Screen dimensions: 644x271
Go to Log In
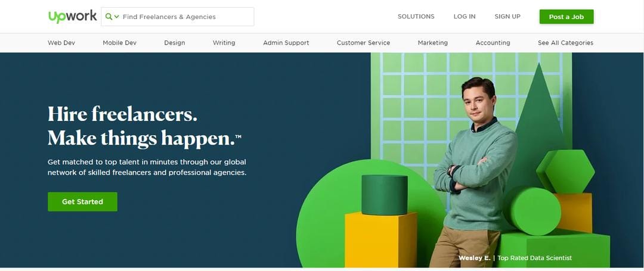[x=464, y=17]
